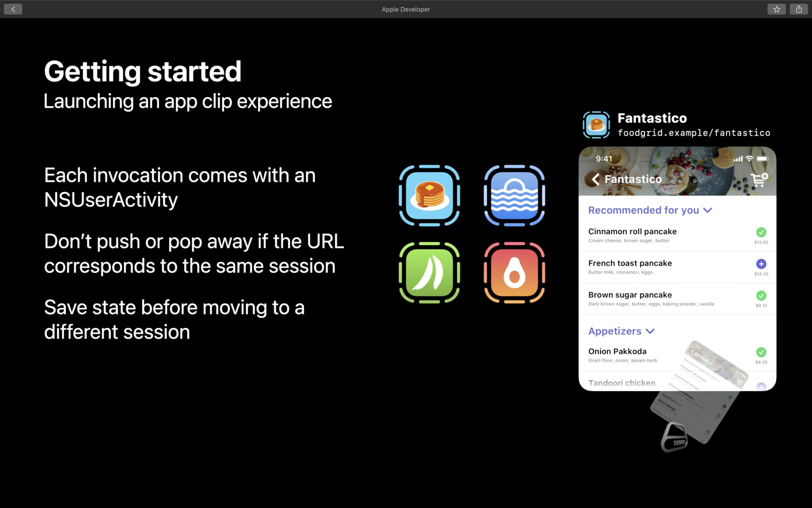Select the green banana app clip icon
Viewport: 812px width, 508px height.
[429, 272]
